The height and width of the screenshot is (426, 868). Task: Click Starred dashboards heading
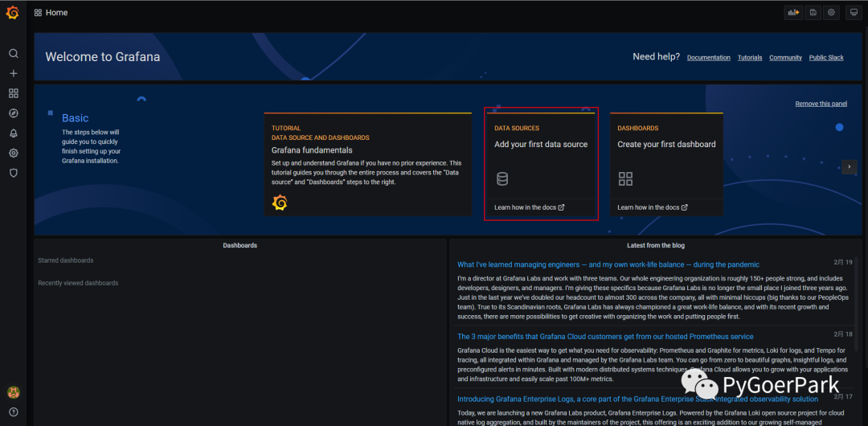(x=65, y=260)
